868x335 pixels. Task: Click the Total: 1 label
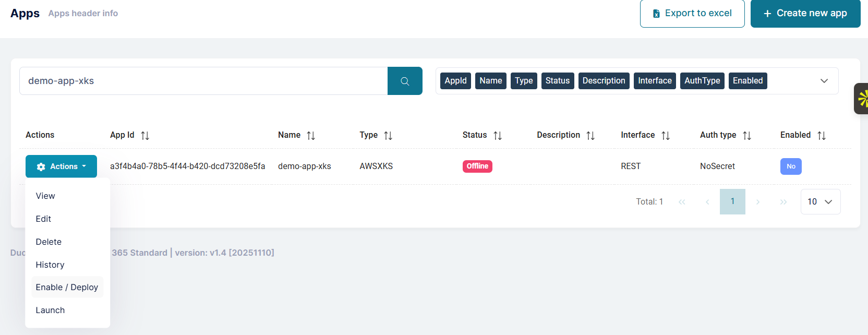click(x=649, y=202)
